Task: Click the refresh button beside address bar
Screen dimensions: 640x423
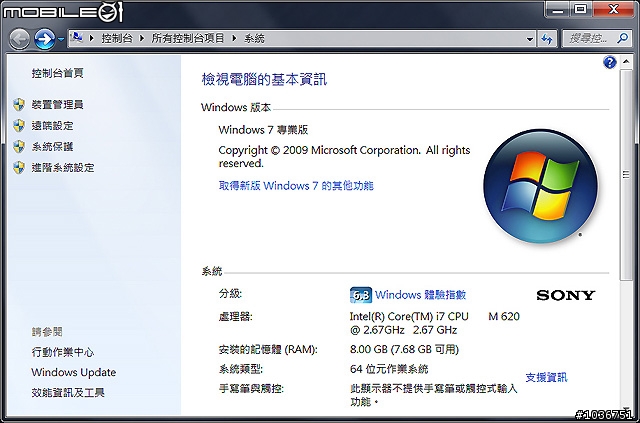Action: [547, 39]
